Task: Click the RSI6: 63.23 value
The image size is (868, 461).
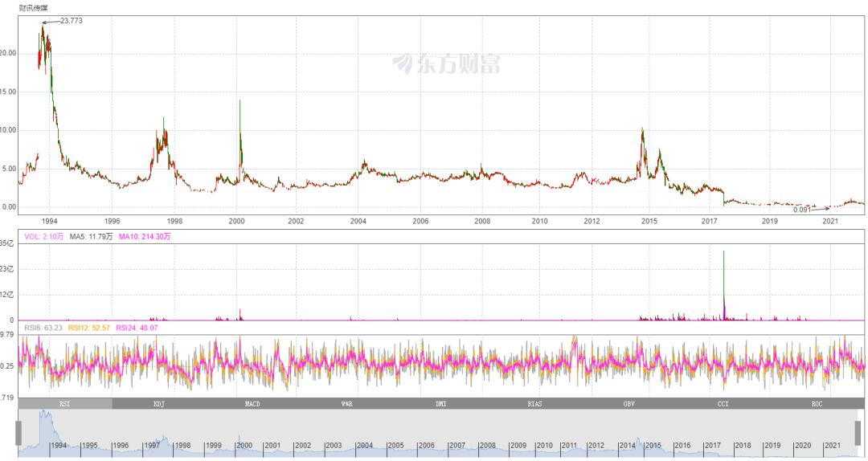Action: (43, 328)
